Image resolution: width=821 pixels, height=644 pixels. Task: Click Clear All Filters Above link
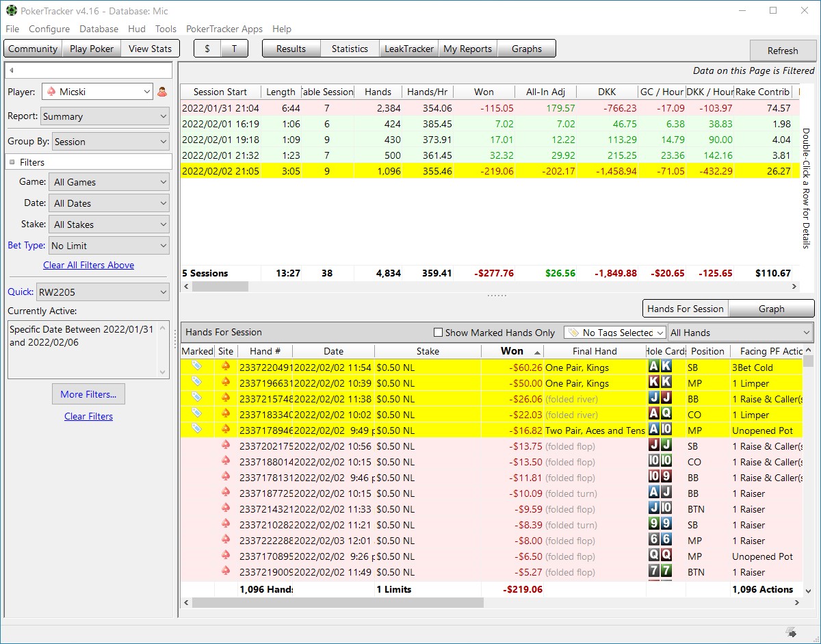click(88, 265)
